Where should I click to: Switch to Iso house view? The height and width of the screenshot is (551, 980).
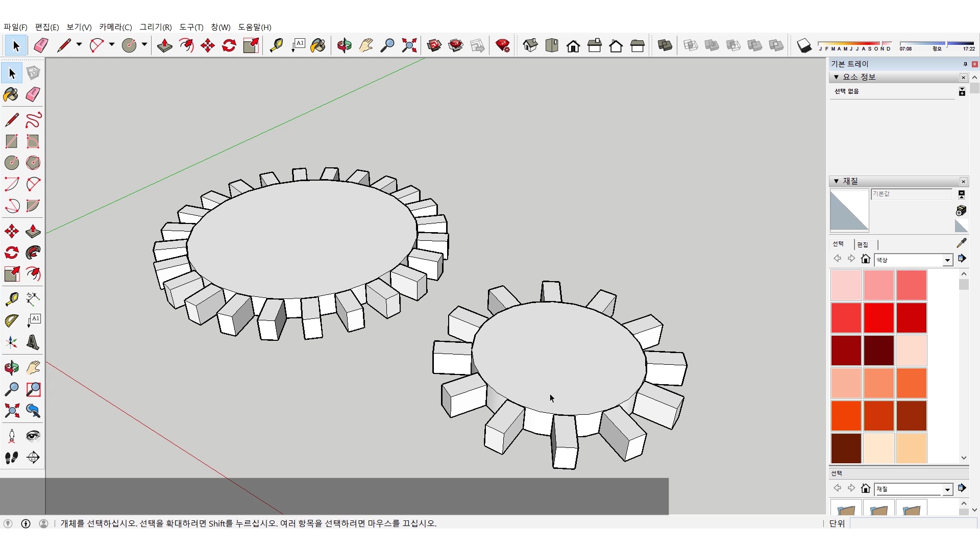pos(530,45)
